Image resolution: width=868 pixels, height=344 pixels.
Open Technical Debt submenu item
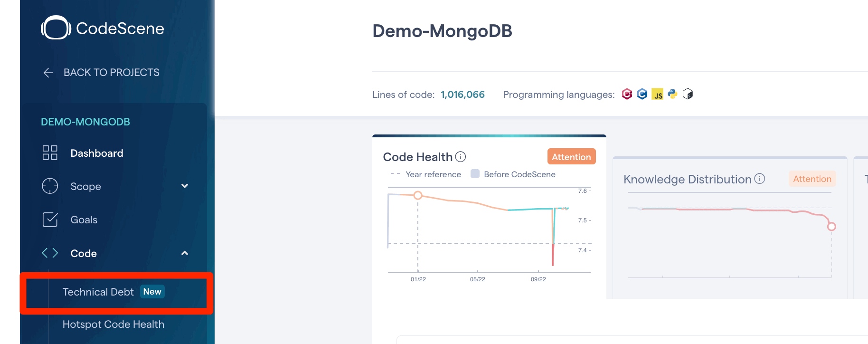pos(98,292)
